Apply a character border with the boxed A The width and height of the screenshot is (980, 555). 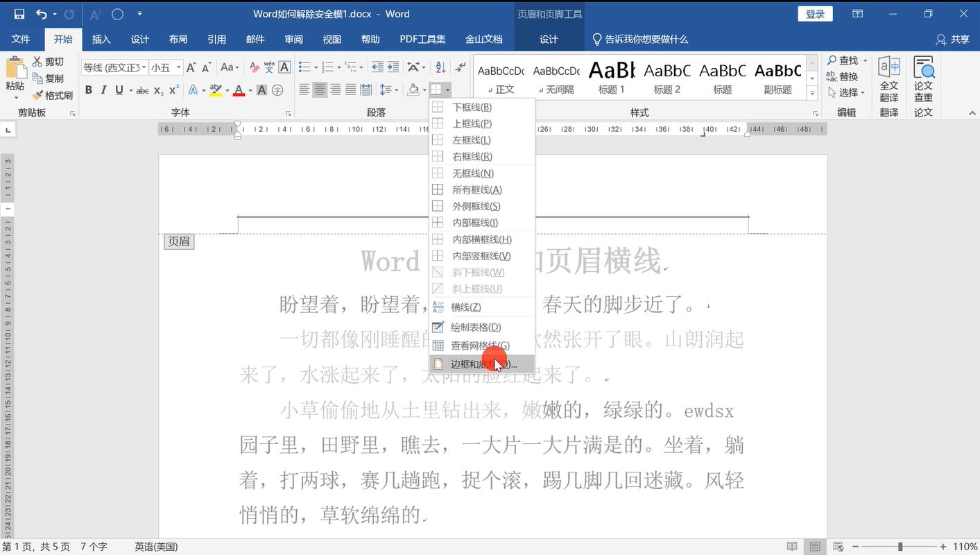point(284,67)
